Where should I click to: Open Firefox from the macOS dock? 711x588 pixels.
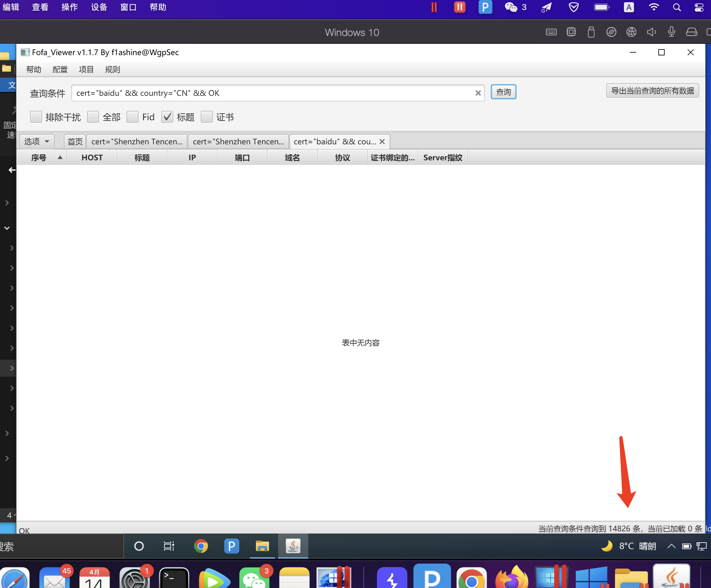point(511,577)
